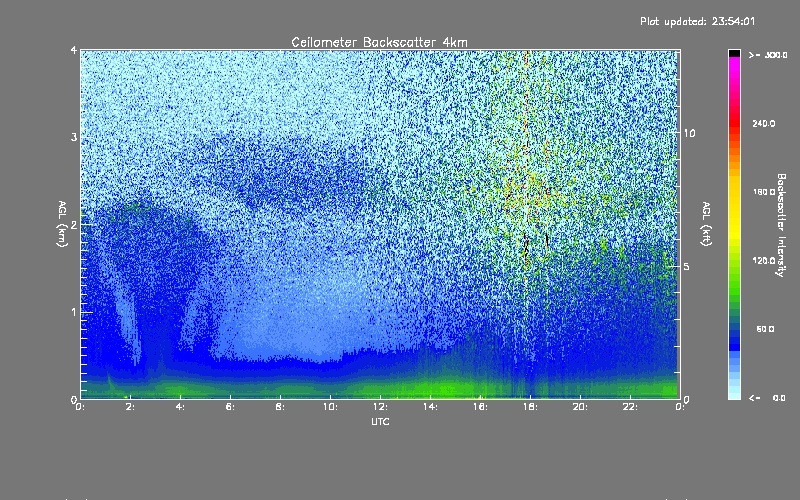Click the Backscatter Intensity colorbar label
Viewport: 800px width, 500px height.
pyautogui.click(x=781, y=225)
